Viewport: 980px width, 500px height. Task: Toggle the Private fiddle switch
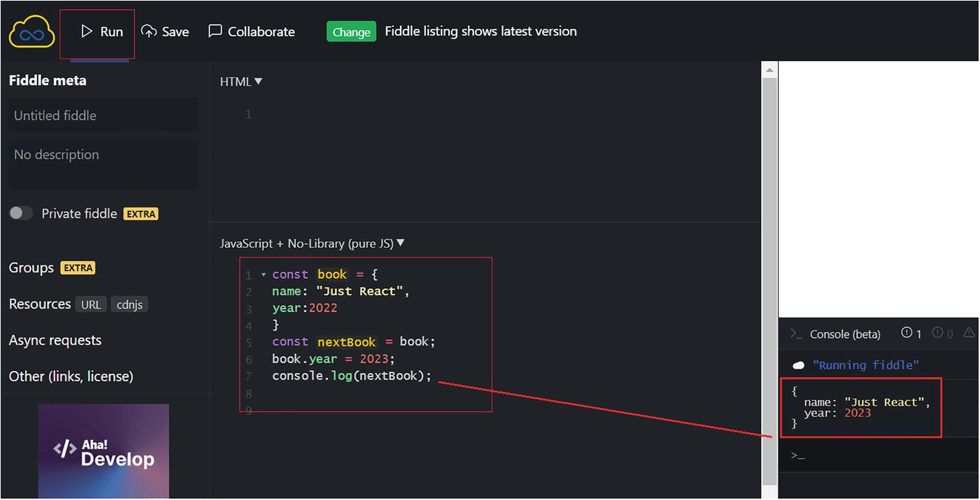pyautogui.click(x=20, y=213)
